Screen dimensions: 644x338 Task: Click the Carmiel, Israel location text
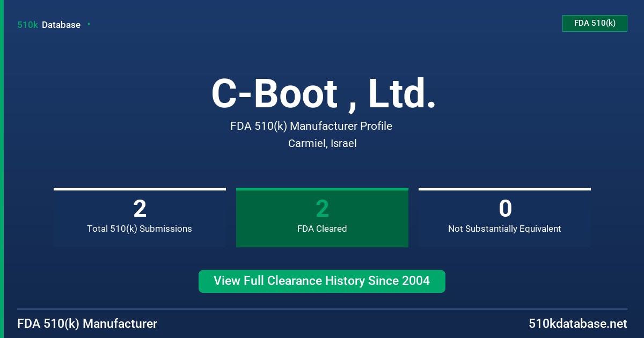click(322, 143)
